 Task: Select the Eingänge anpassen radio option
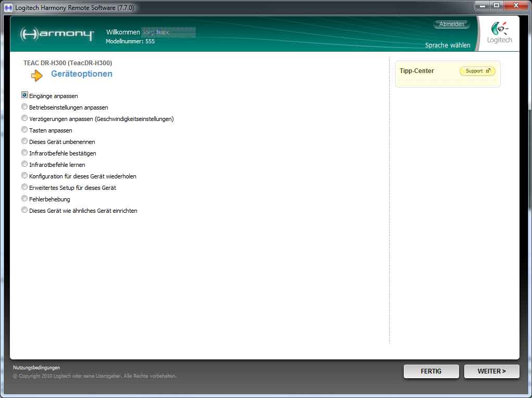24,95
